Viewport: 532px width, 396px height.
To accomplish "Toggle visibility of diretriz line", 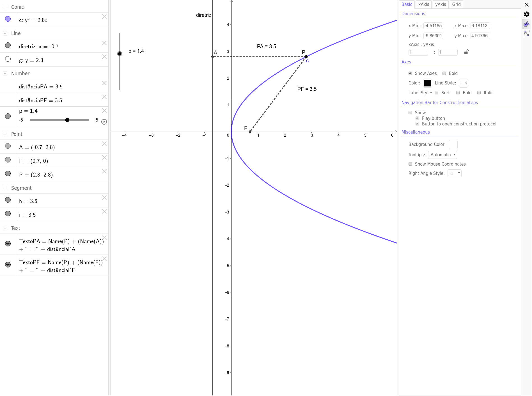I will pyautogui.click(x=8, y=45).
